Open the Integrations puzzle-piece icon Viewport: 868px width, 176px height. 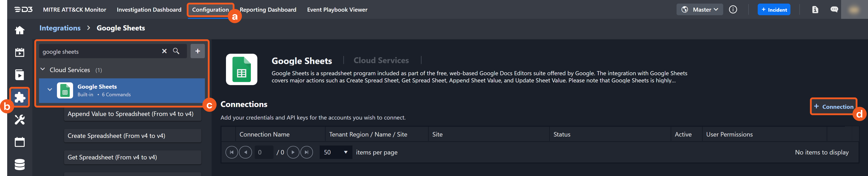20,97
